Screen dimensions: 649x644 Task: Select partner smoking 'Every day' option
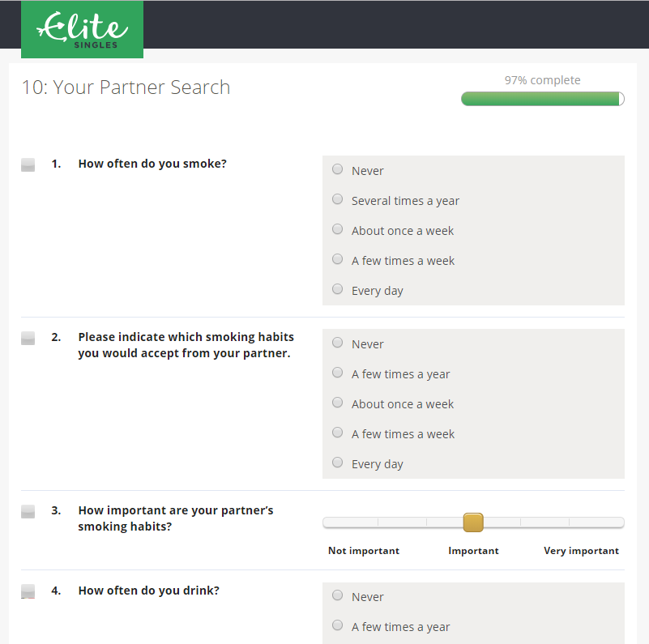338,463
